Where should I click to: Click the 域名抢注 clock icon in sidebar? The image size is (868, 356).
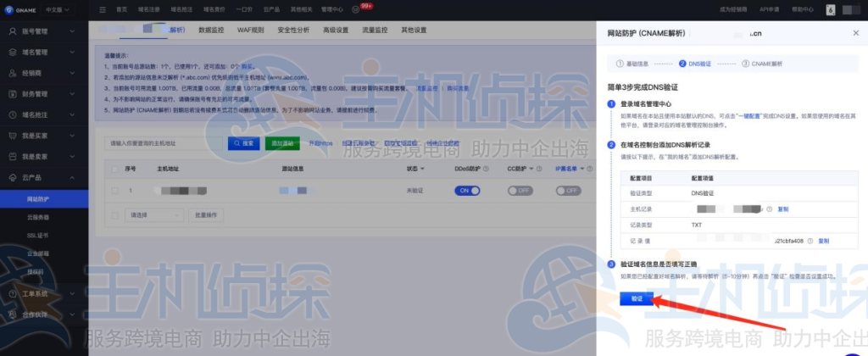pos(13,114)
